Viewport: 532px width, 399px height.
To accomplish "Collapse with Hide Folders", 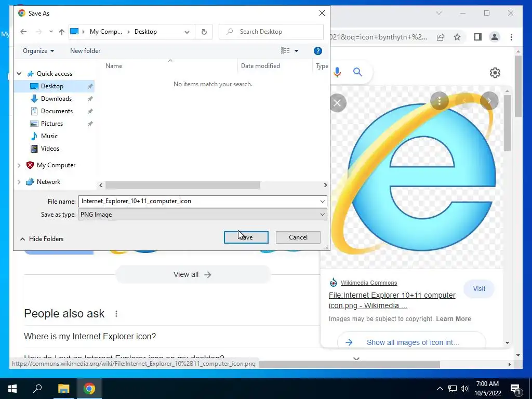I will [42, 239].
